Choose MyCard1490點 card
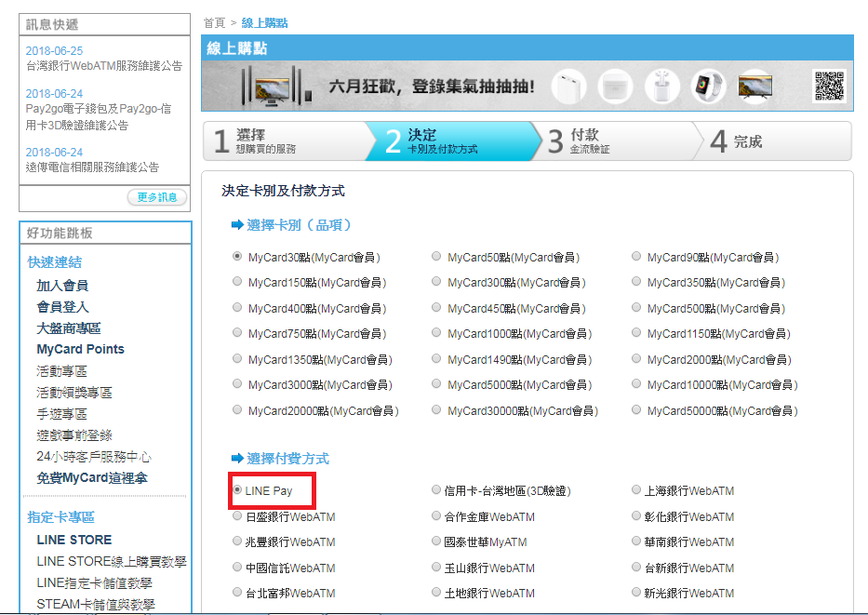The image size is (868, 615). pos(436,359)
